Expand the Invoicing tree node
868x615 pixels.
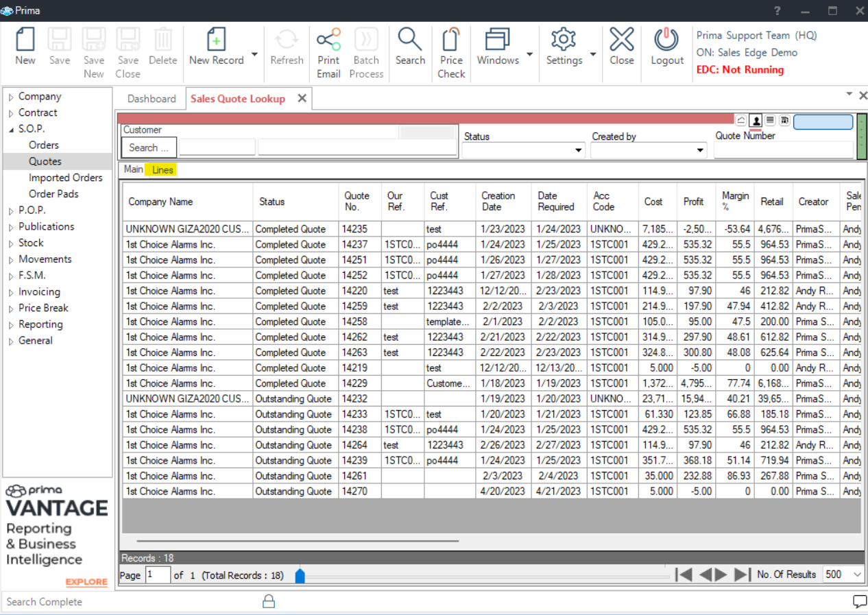pos(11,292)
